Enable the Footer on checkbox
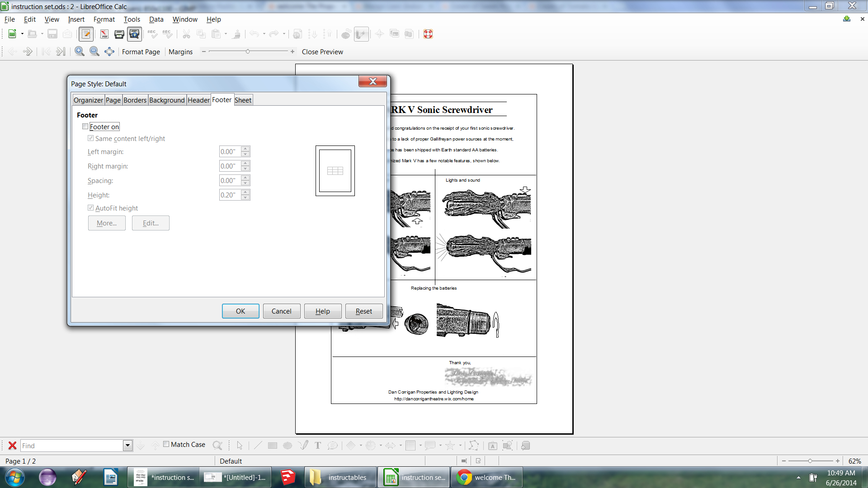Image resolution: width=868 pixels, height=488 pixels. click(x=85, y=127)
